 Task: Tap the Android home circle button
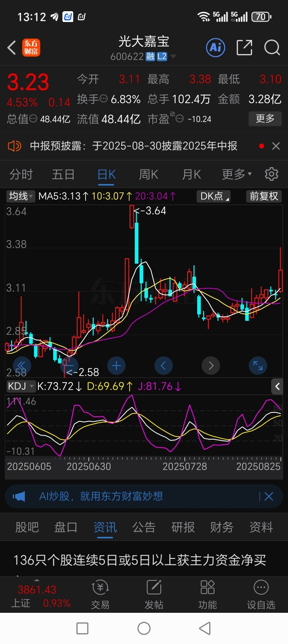pyautogui.click(x=144, y=628)
